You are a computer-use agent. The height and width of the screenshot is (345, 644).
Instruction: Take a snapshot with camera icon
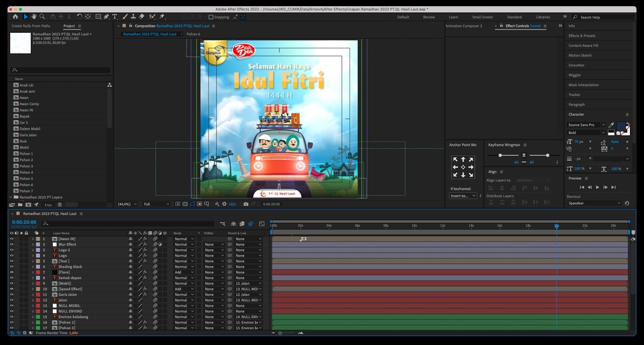click(x=246, y=204)
